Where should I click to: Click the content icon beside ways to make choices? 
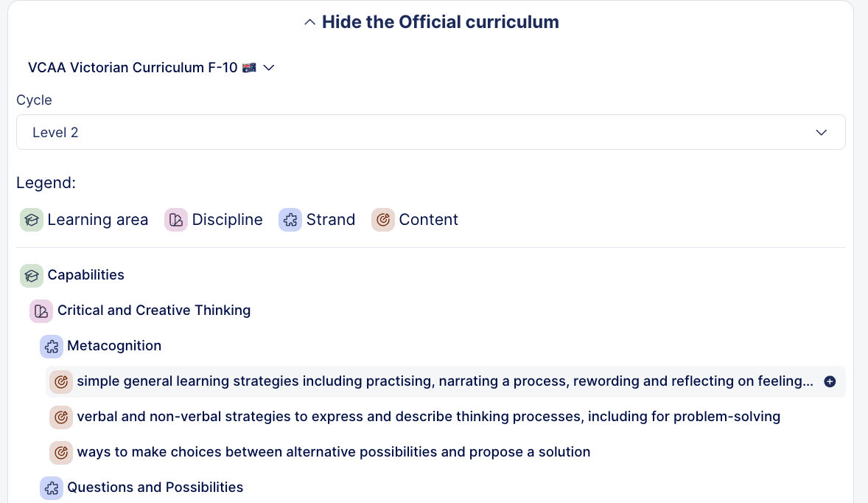61,452
